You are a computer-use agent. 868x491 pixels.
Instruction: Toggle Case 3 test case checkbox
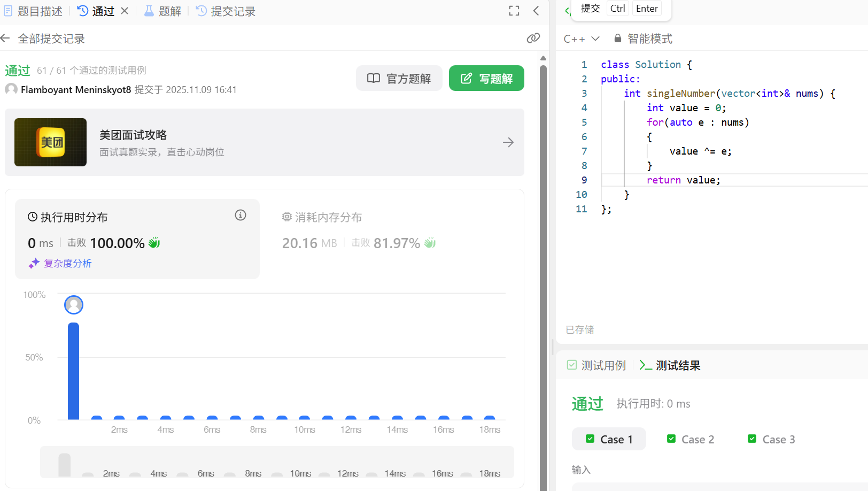pos(752,439)
